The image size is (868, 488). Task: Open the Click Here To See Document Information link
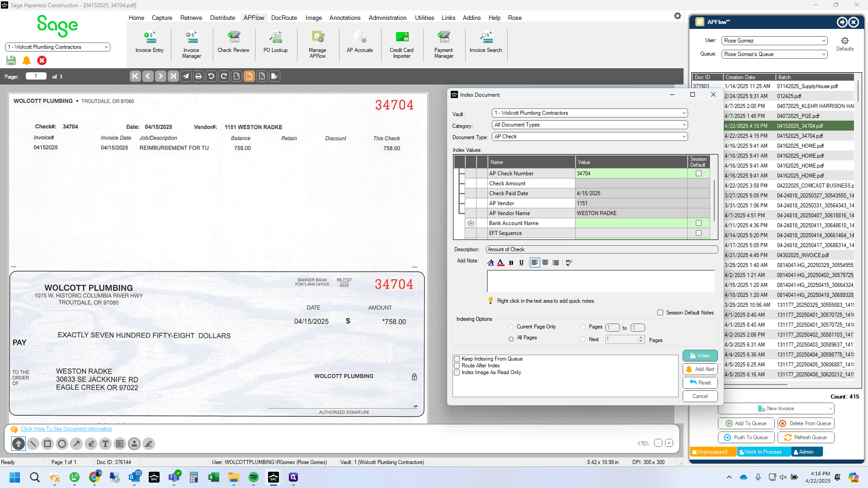click(x=66, y=429)
